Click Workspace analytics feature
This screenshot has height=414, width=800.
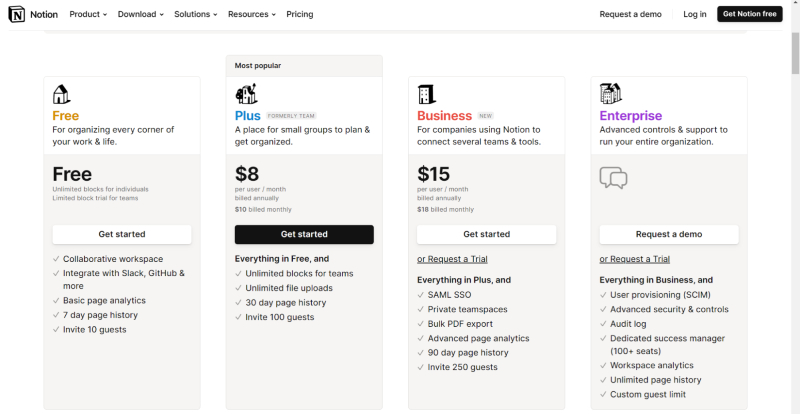click(652, 366)
